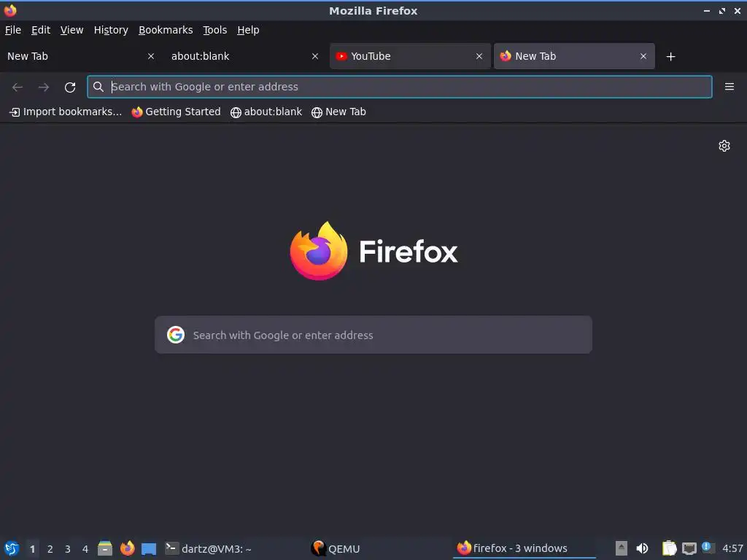Open the system start menu icon in taskbar
Viewport: 747px width, 560px height.
[x=12, y=548]
